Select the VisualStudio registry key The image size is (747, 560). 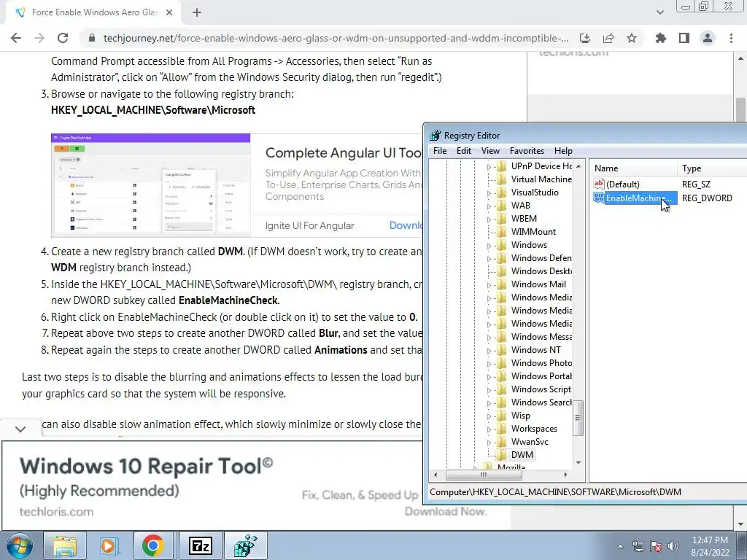click(x=535, y=192)
